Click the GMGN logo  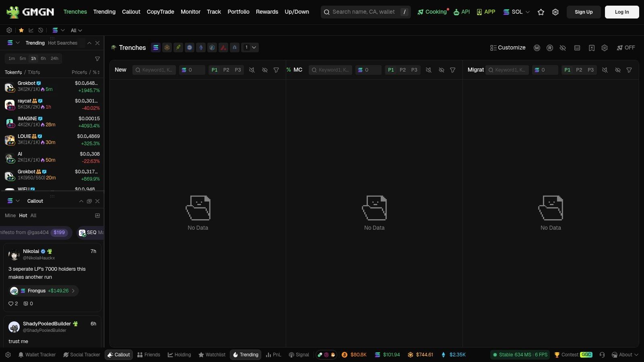click(x=31, y=12)
